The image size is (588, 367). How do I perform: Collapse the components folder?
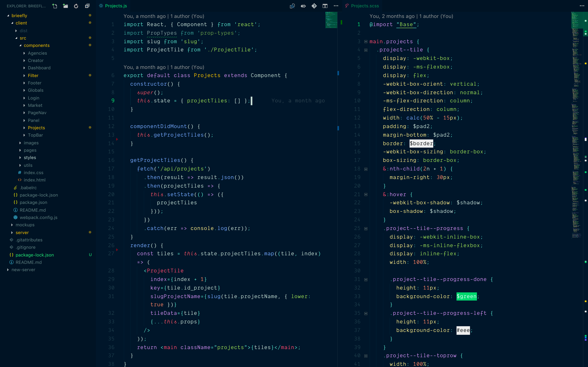pos(37,45)
